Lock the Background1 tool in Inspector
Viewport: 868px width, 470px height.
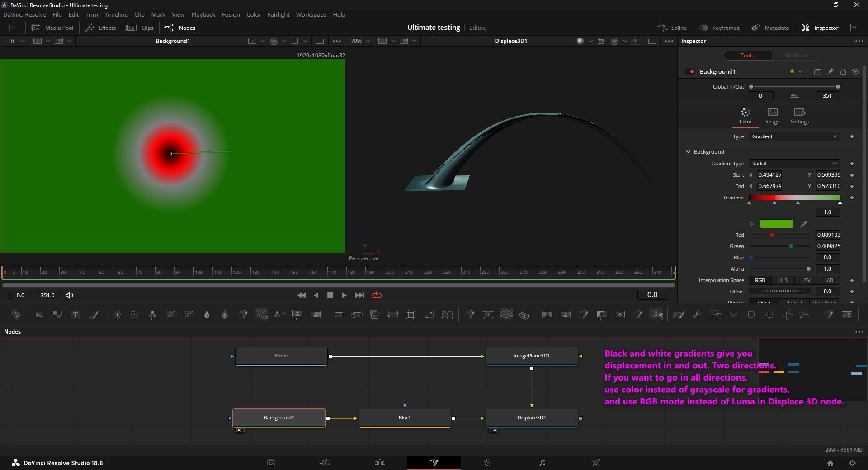point(843,71)
